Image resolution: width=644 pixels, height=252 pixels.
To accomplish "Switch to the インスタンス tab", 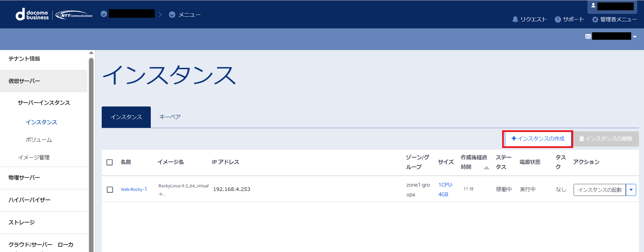I will click(x=126, y=117).
